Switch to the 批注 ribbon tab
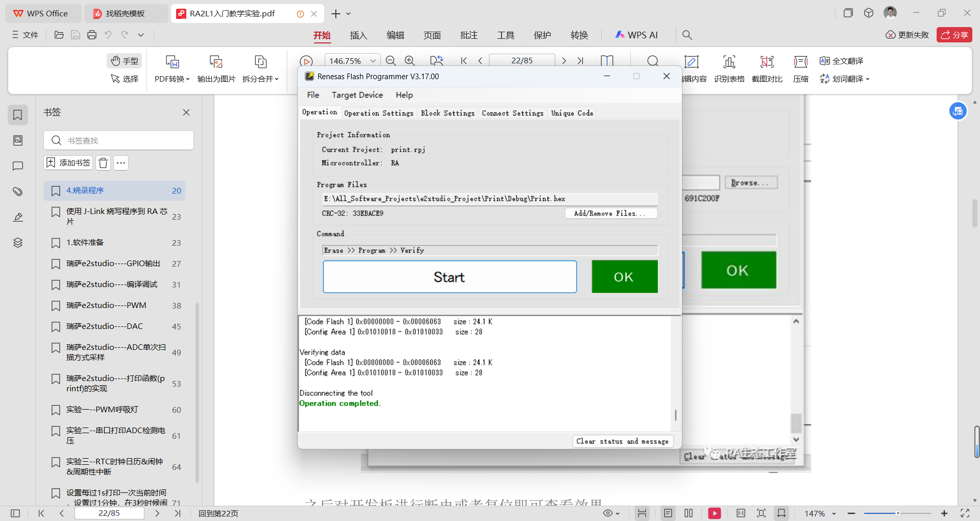 [x=469, y=35]
